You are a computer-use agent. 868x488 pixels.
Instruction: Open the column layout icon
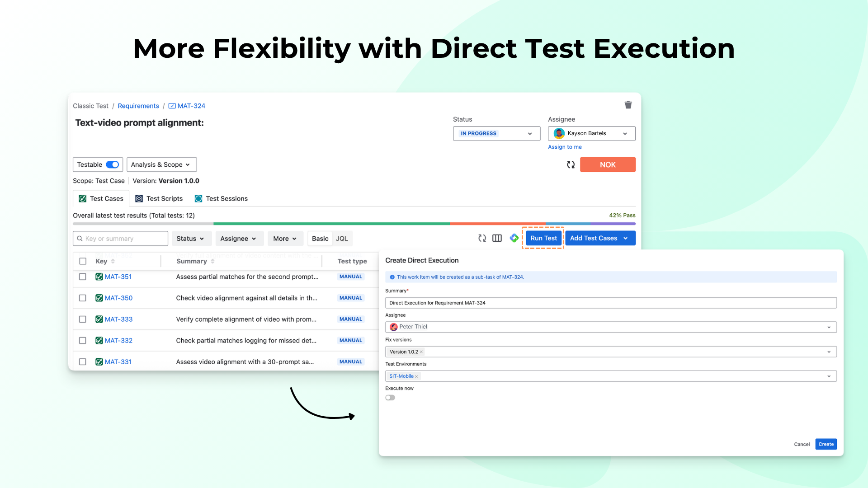(x=497, y=238)
